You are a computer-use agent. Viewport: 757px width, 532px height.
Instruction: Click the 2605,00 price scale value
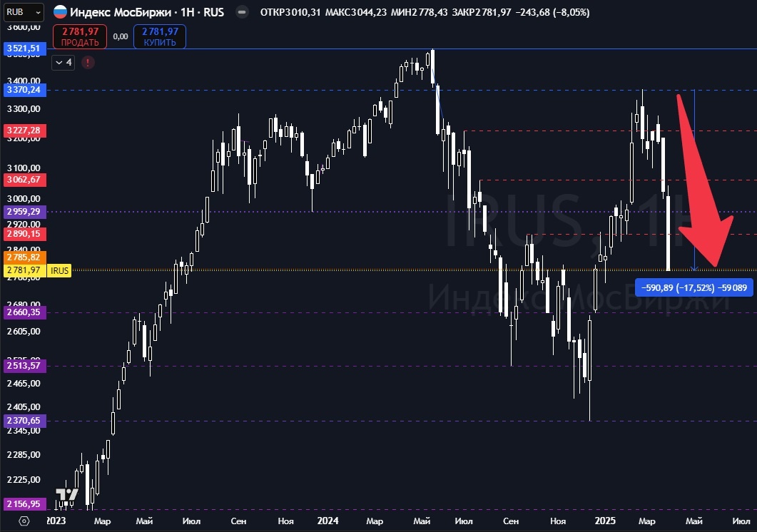tap(24, 331)
